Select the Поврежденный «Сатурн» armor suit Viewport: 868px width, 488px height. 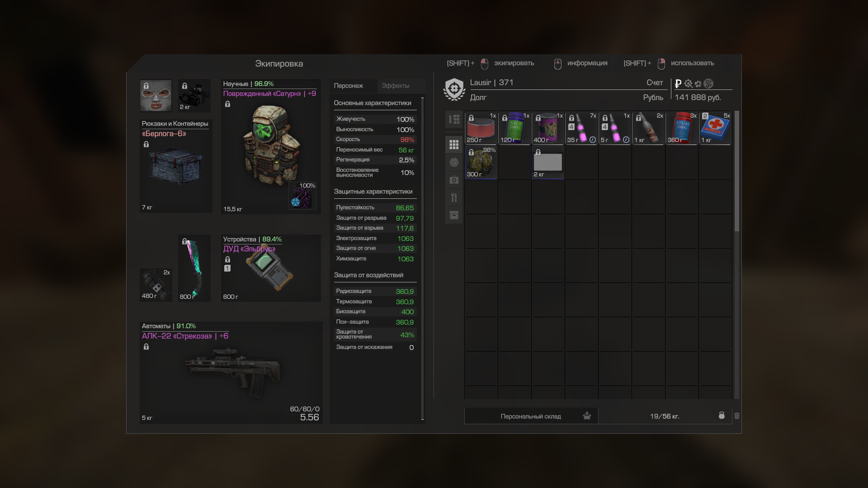point(271,147)
